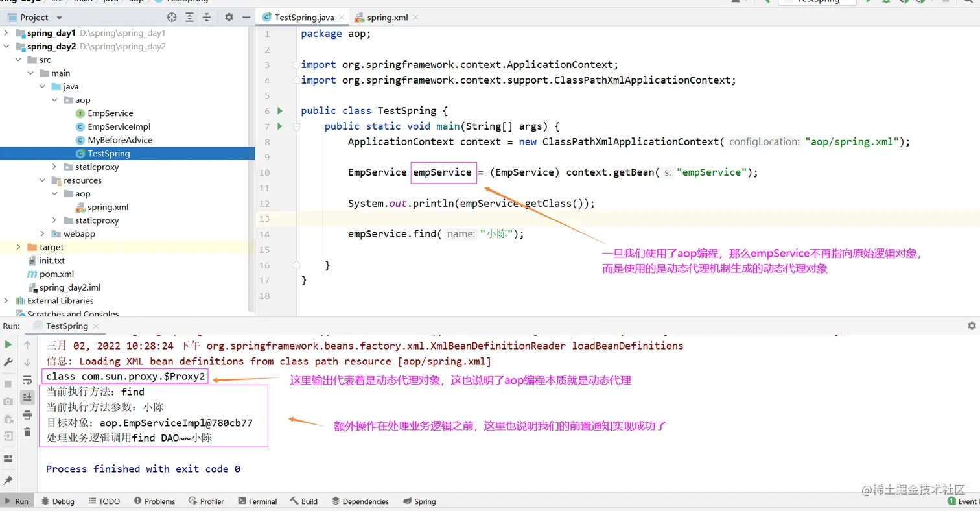Click the wrench settings icon in Run panel

click(x=8, y=362)
